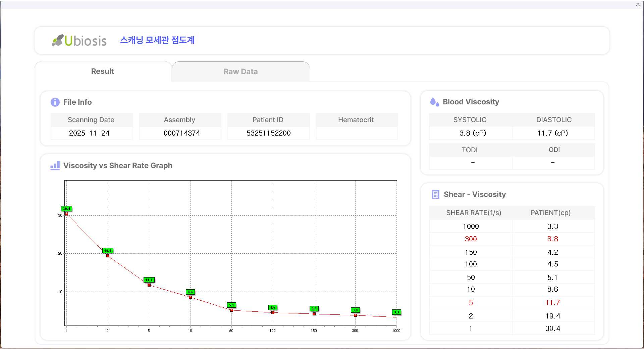Click the Viscosity graph bar chart icon
This screenshot has width=644, height=349.
[55, 166]
